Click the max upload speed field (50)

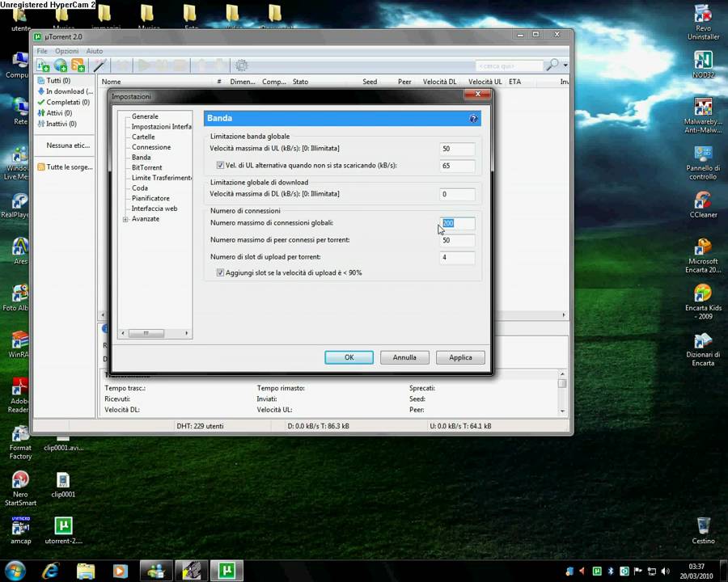(x=457, y=149)
